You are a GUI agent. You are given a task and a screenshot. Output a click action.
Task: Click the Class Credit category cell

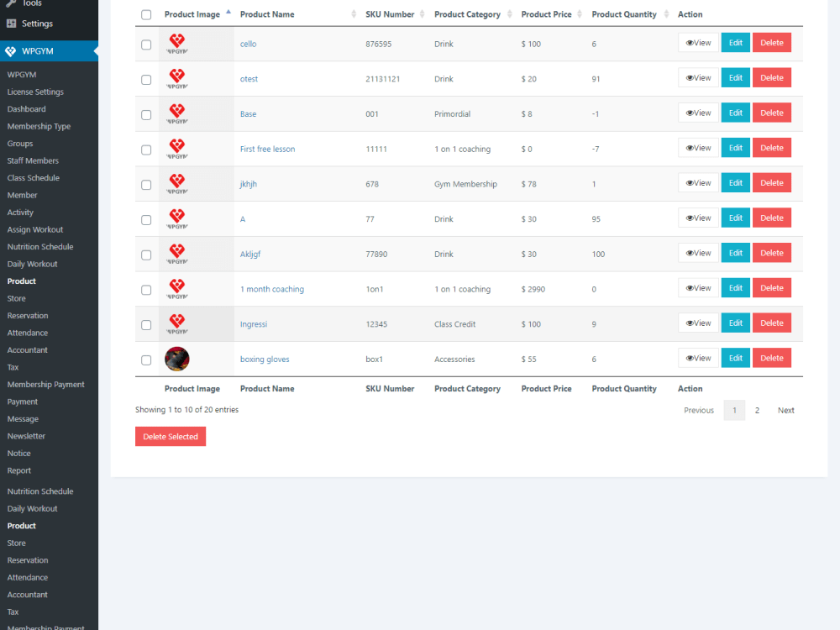coord(454,324)
